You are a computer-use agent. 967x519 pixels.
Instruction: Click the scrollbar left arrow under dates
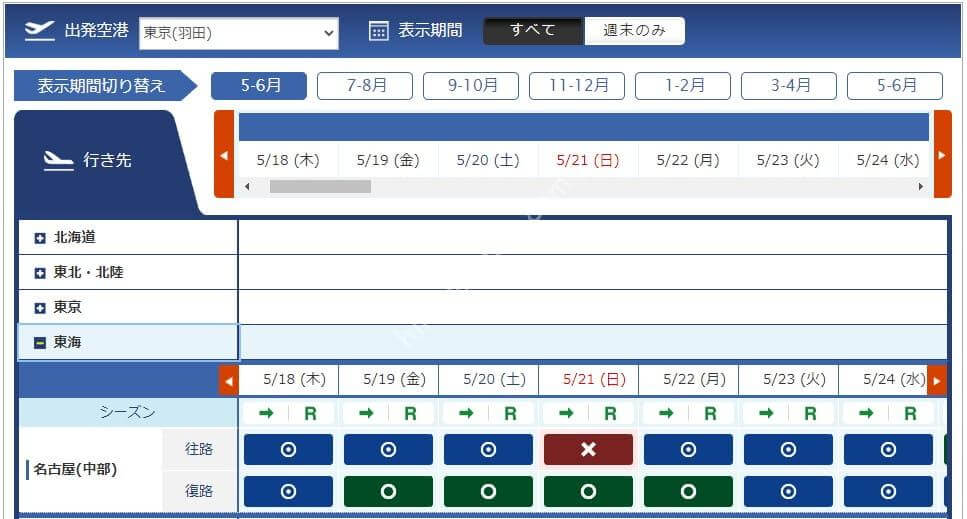point(247,187)
